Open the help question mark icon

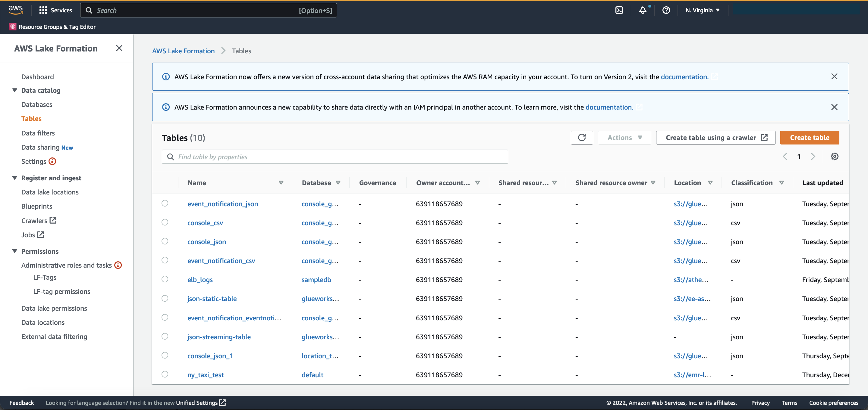coord(666,10)
